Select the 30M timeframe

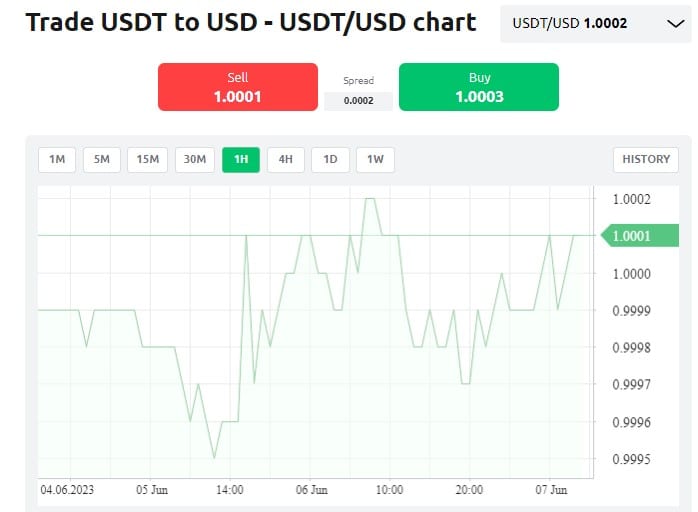[195, 159]
